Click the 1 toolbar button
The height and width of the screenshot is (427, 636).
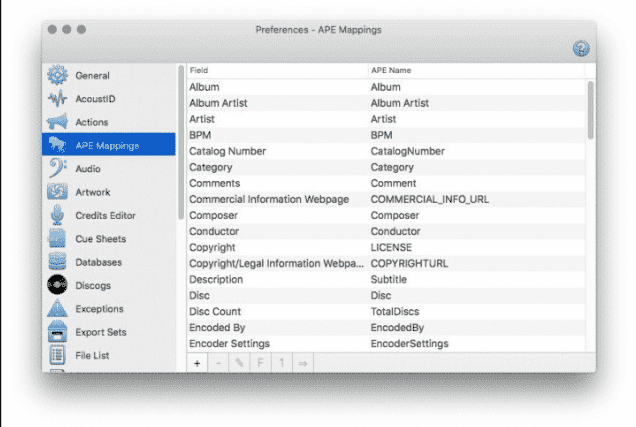pos(281,363)
